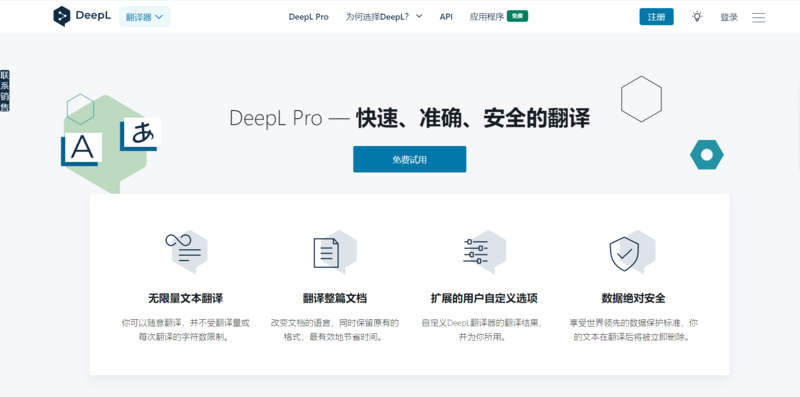
Task: Click the sliders customization icon
Action: point(484,252)
